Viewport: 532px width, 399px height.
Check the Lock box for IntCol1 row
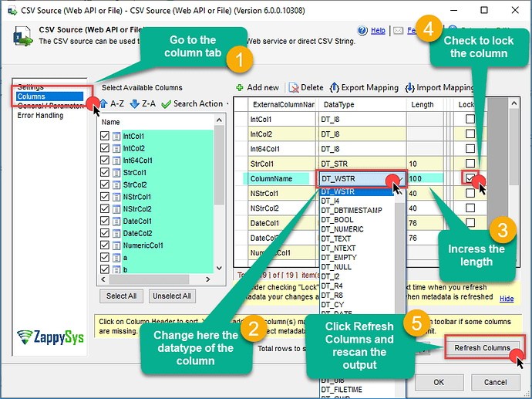(x=470, y=119)
